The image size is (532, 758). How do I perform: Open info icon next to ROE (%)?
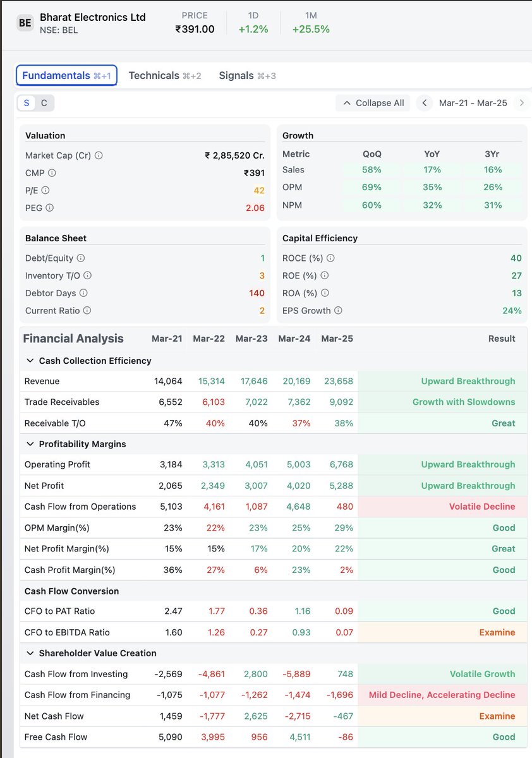pos(324,275)
